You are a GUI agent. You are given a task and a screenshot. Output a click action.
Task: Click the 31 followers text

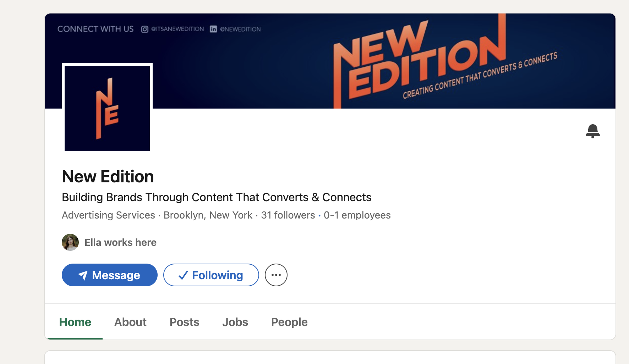coord(288,215)
